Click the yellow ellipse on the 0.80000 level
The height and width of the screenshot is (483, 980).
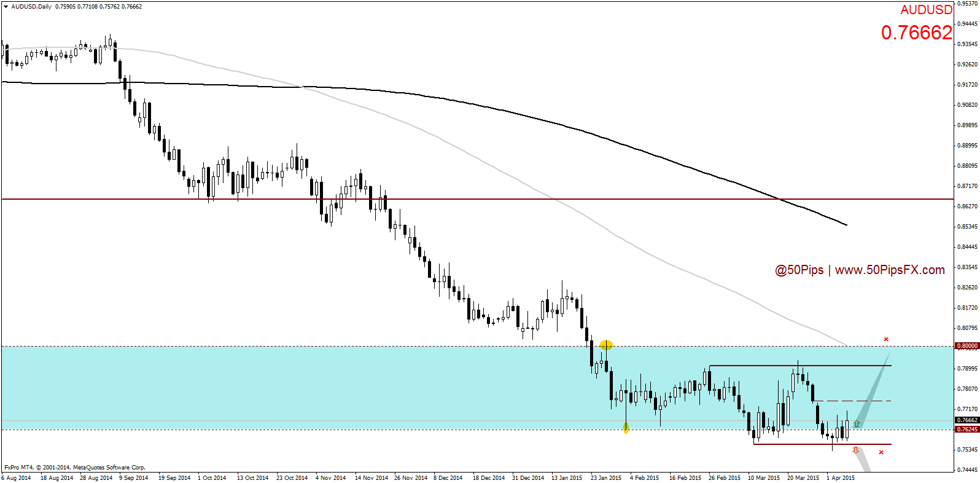point(606,345)
